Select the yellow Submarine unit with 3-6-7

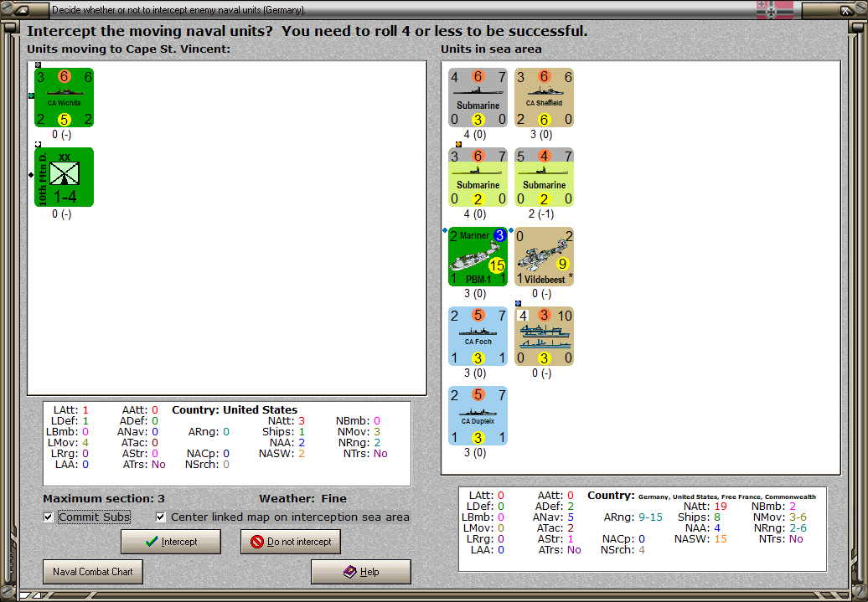[478, 177]
